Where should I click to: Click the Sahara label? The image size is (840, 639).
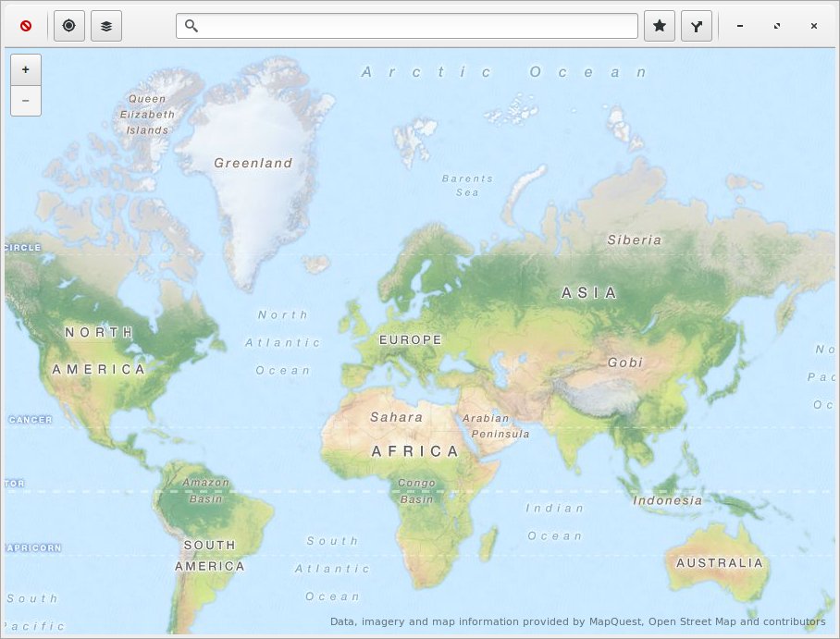click(x=397, y=417)
